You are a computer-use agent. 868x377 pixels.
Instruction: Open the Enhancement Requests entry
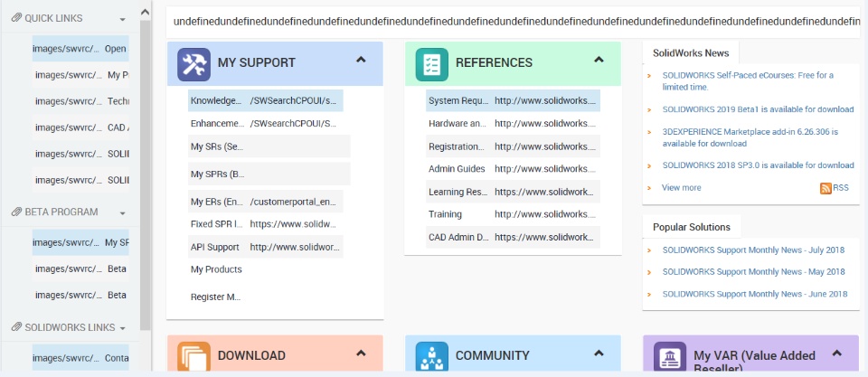[x=266, y=124]
